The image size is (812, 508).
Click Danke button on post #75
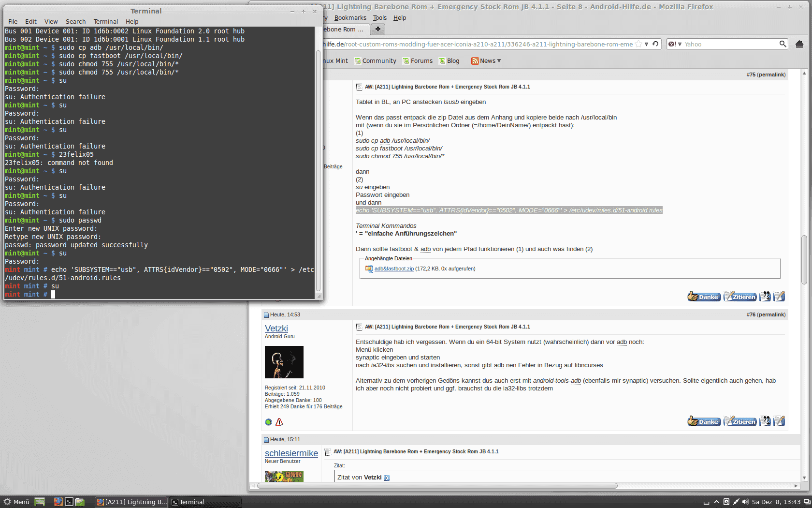coord(704,296)
